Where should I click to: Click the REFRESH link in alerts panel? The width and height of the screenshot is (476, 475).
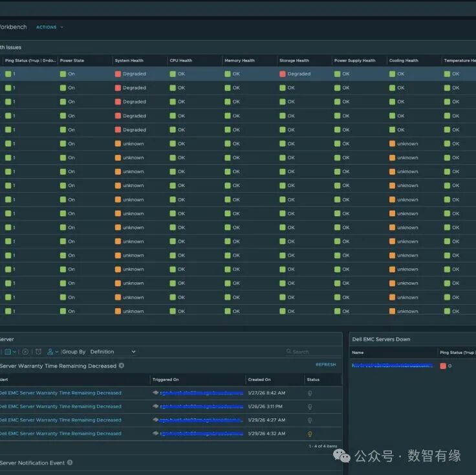[x=325, y=365]
